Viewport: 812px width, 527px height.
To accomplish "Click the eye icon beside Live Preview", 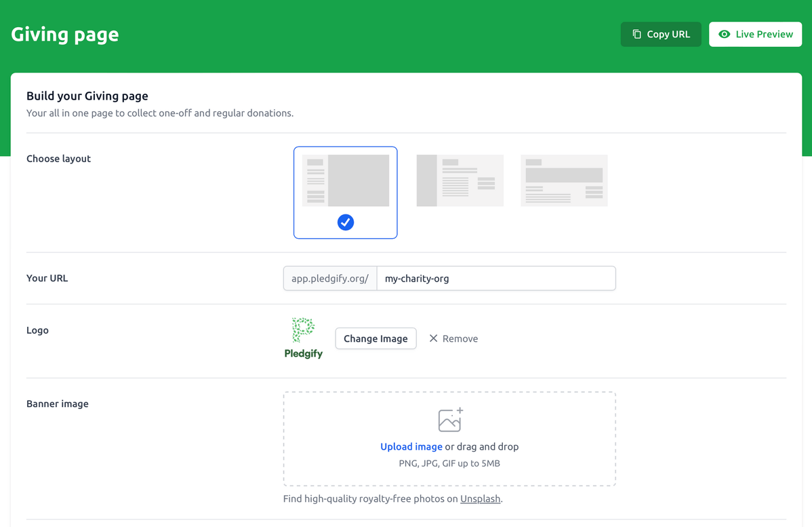I will click(724, 34).
